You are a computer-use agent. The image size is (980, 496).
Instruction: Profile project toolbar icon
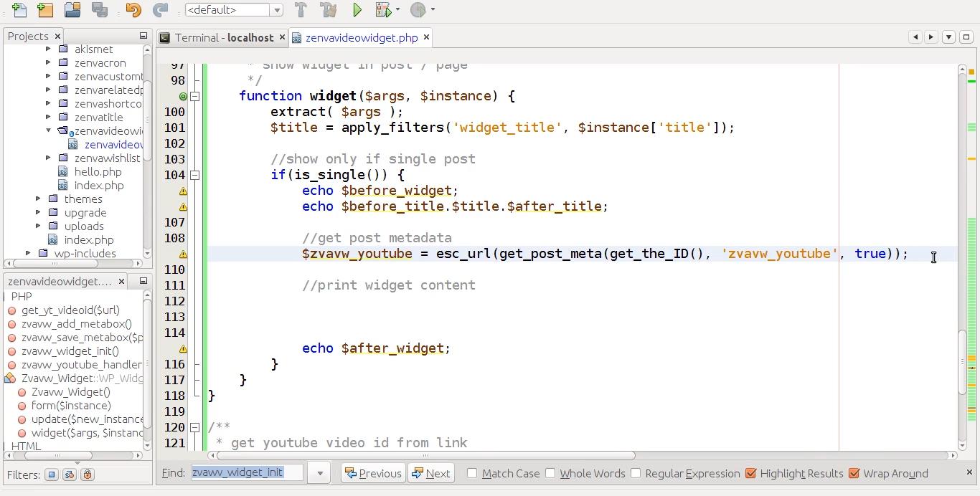pos(418,10)
